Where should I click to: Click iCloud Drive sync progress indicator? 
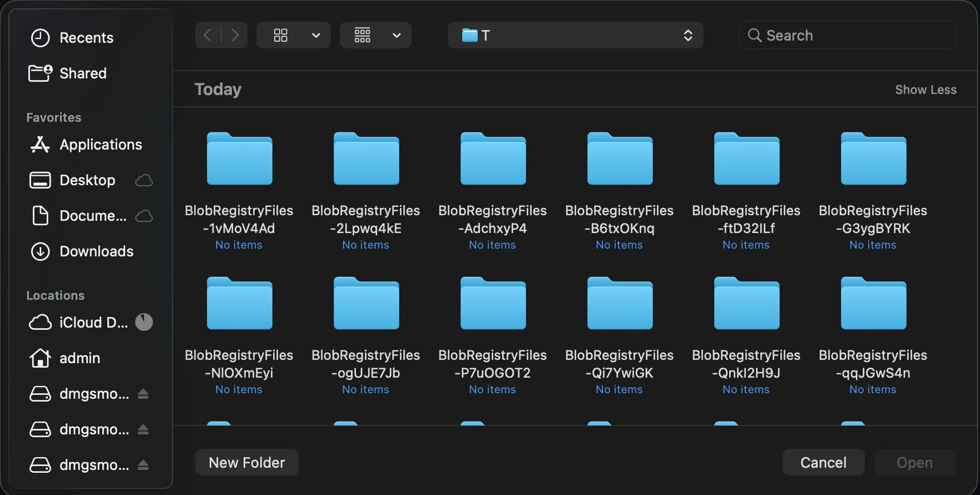pyautogui.click(x=144, y=322)
